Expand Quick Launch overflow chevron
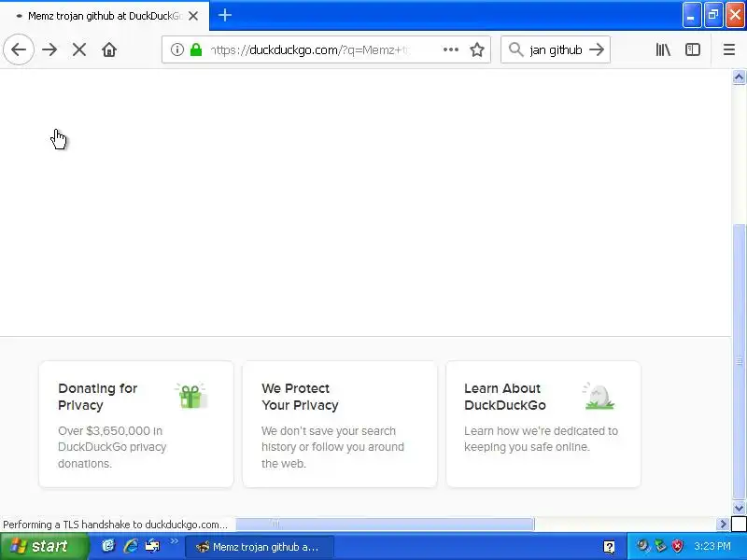This screenshot has height=560, width=747. [174, 541]
